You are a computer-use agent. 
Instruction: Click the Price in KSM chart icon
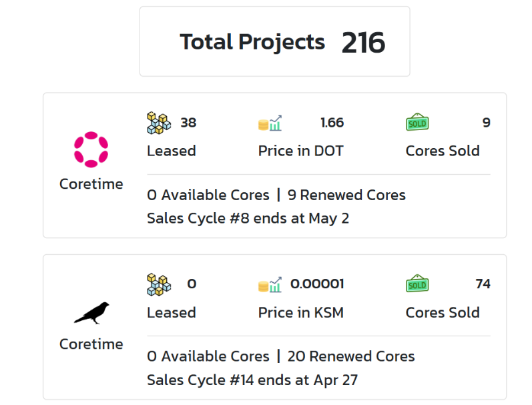[270, 285]
